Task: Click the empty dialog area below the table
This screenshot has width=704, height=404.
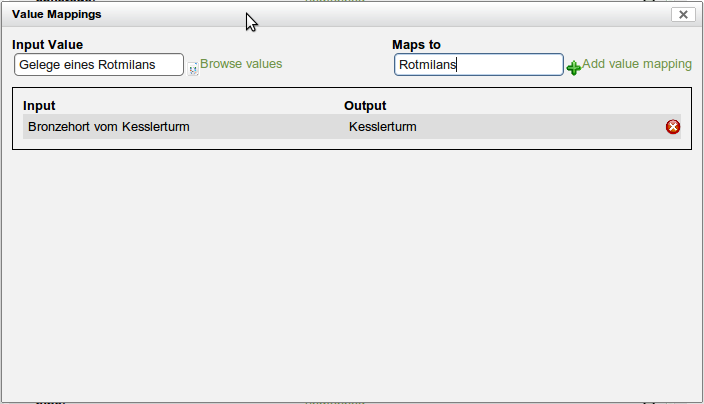Action: click(352, 274)
